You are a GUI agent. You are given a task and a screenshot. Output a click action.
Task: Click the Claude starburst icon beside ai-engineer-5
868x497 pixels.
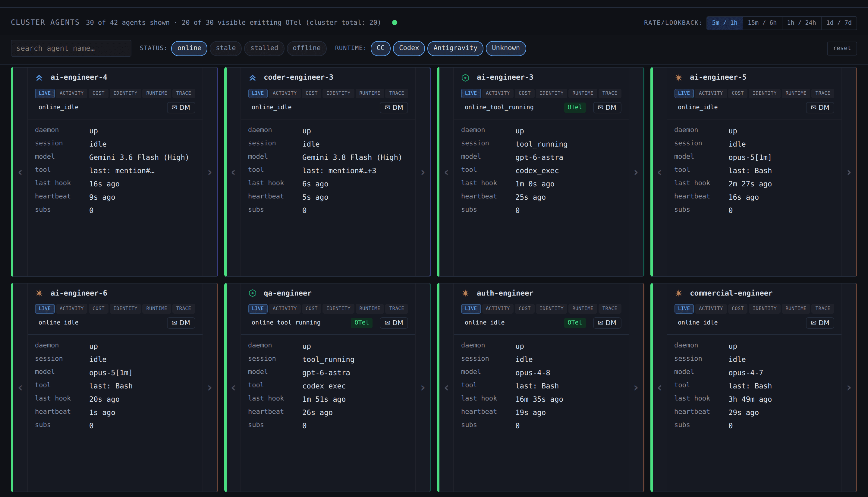(678, 78)
